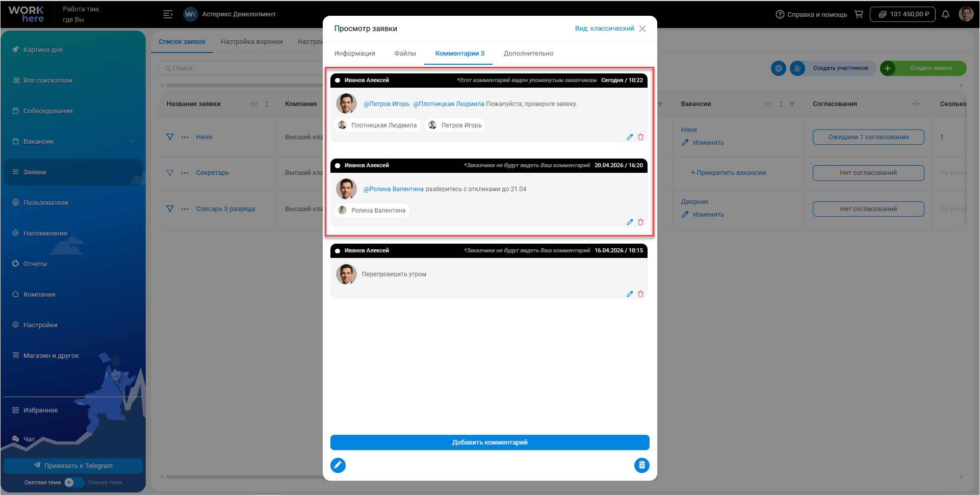Open Список заявок tab
Screen dimensions: 980x496
[182, 42]
